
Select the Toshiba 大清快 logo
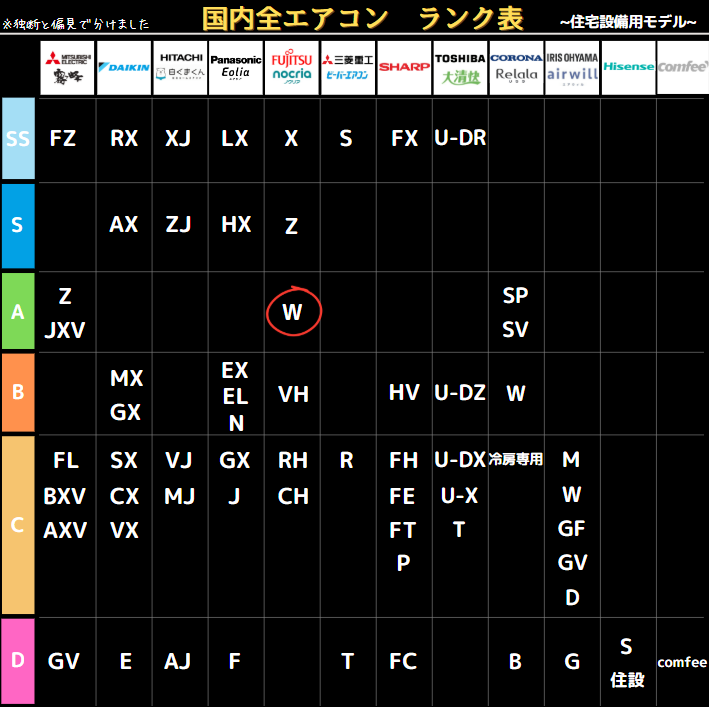click(x=460, y=68)
